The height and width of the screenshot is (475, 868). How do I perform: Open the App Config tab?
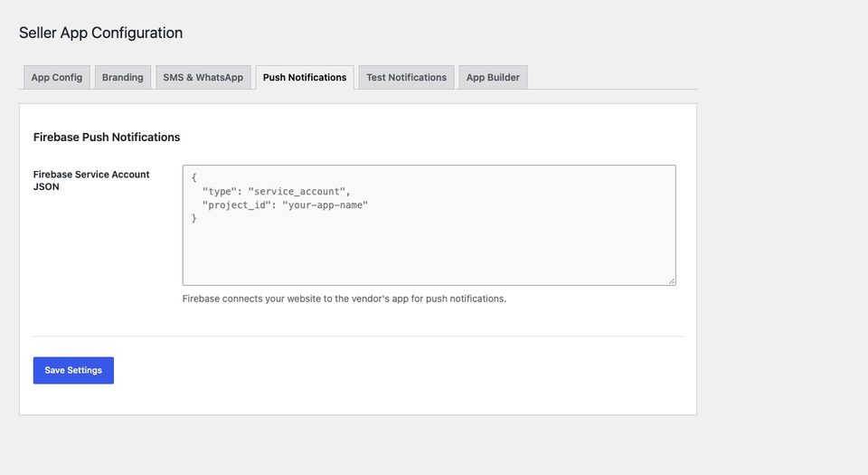pyautogui.click(x=56, y=78)
